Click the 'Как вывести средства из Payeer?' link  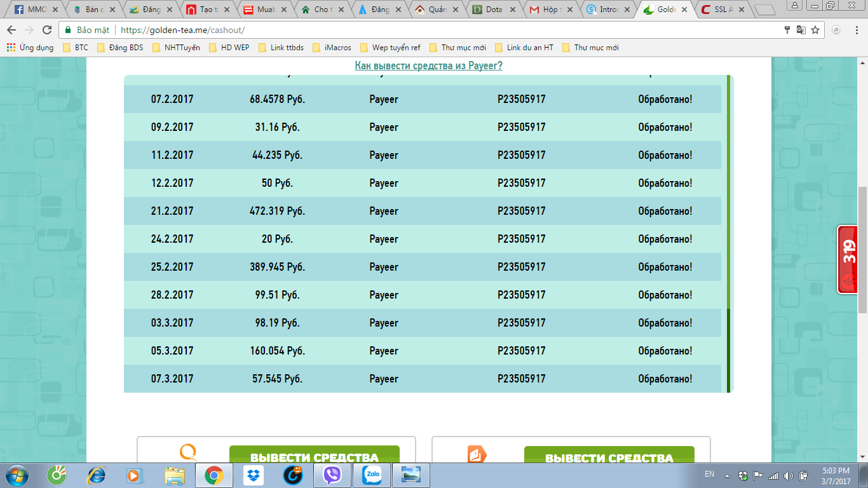point(428,65)
